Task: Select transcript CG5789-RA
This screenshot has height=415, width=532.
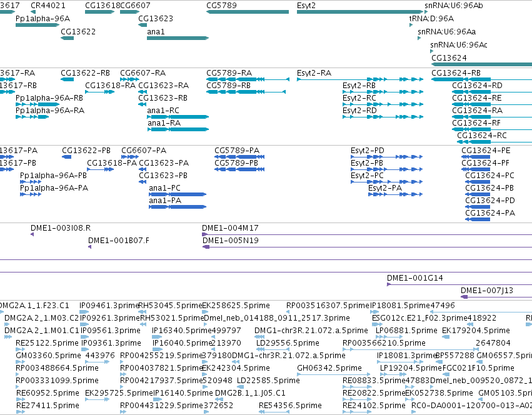Action: [x=229, y=73]
